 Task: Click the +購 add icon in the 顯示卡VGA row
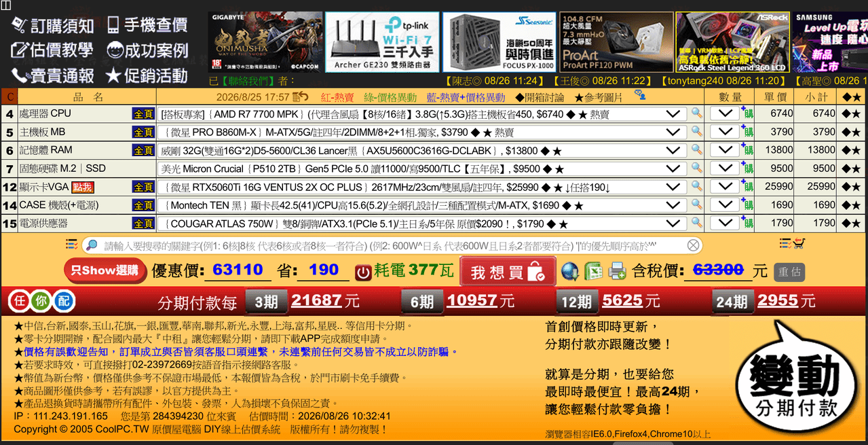pos(747,186)
